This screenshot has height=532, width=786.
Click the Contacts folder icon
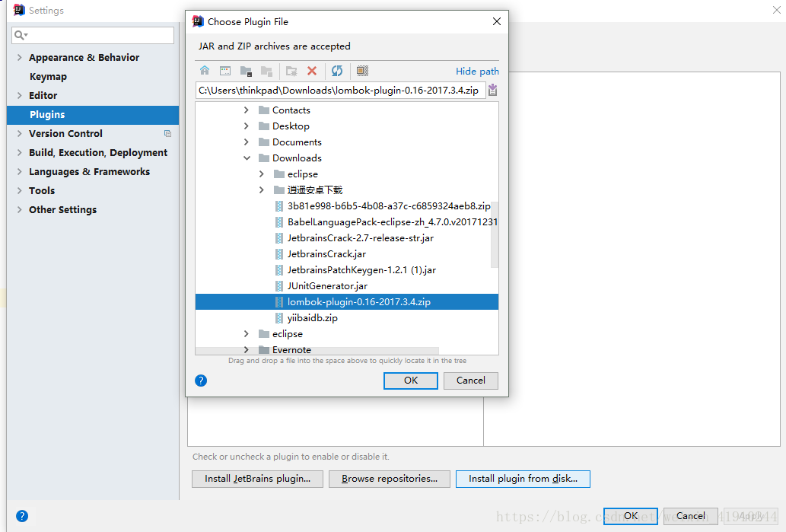[x=264, y=110]
